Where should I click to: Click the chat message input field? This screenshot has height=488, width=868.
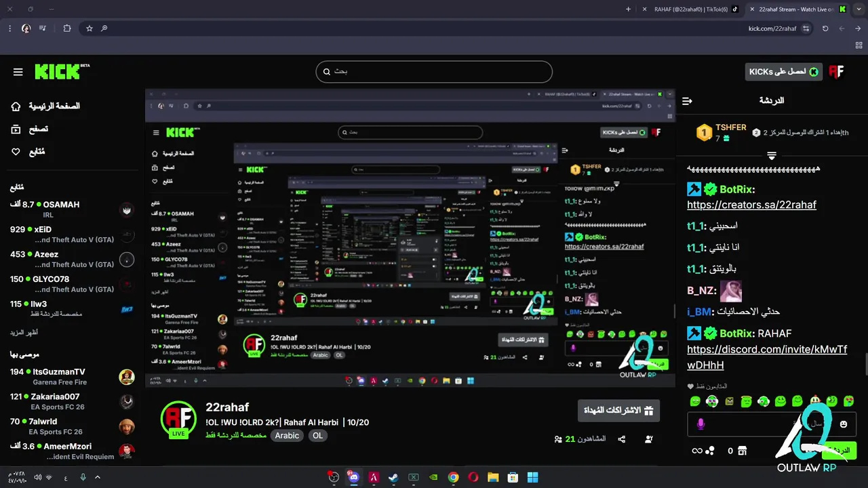[x=772, y=424]
